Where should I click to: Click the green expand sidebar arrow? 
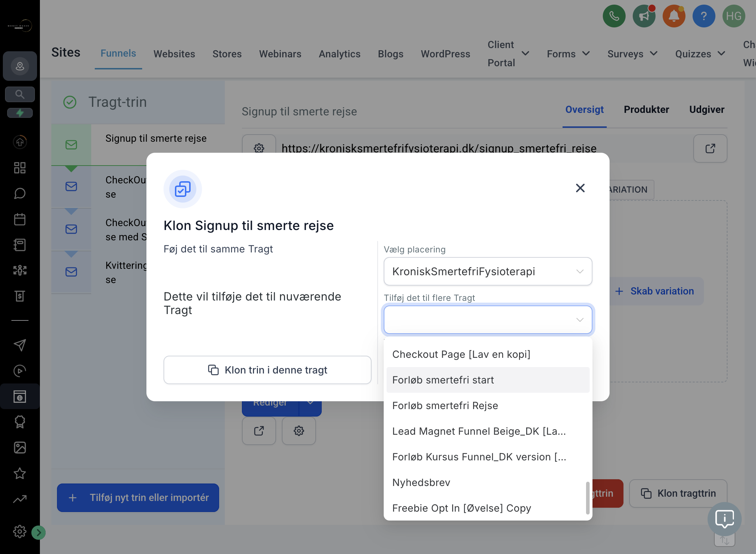point(38,533)
